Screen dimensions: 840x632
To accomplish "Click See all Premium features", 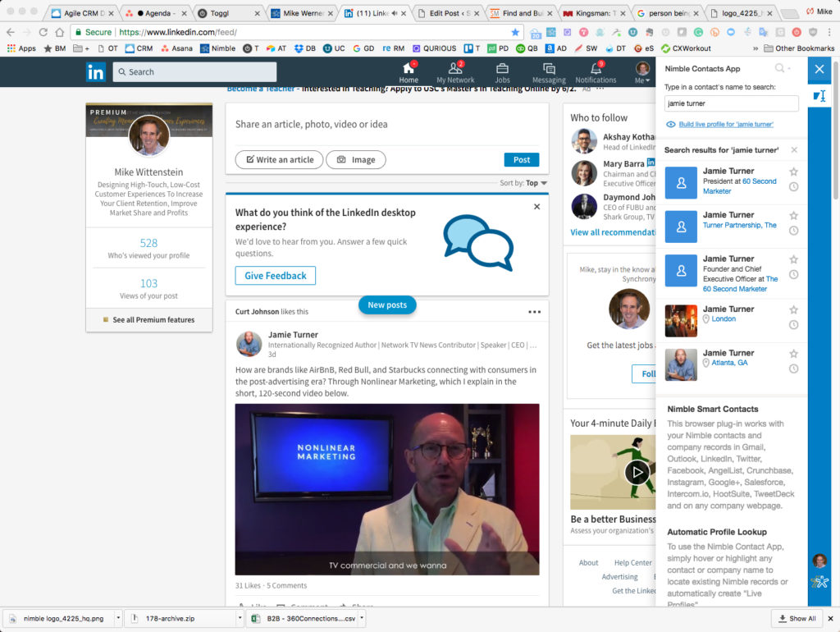I will 148,320.
